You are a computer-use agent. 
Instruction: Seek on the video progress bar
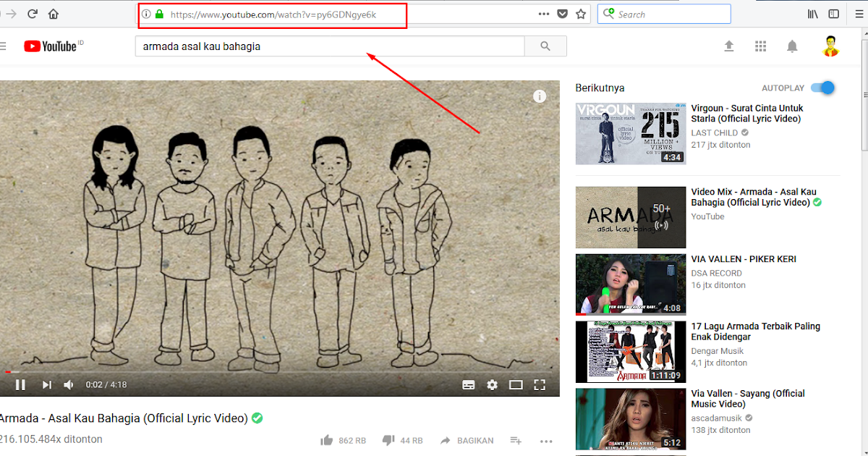(x=279, y=372)
